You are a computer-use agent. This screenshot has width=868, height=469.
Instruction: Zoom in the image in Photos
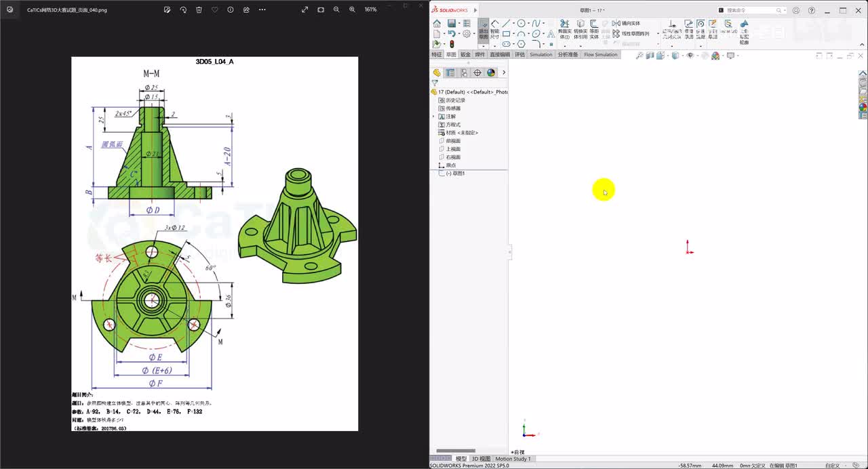(x=352, y=9)
